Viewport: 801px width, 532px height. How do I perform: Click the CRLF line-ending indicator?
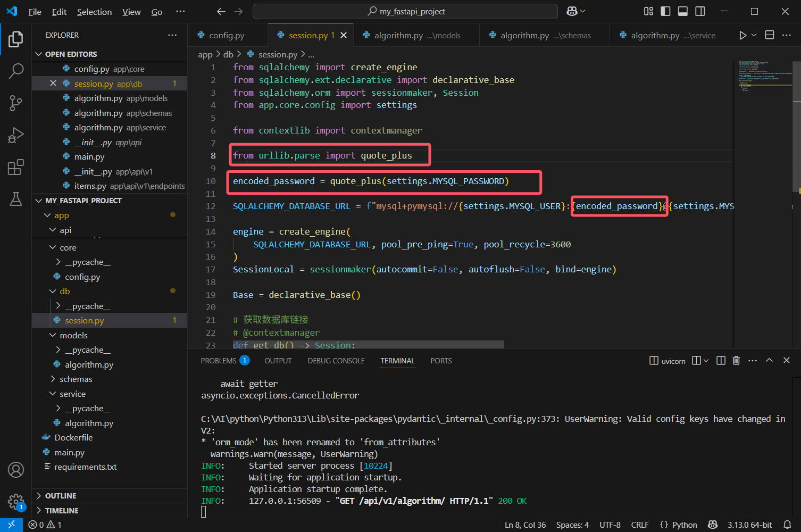(x=640, y=525)
